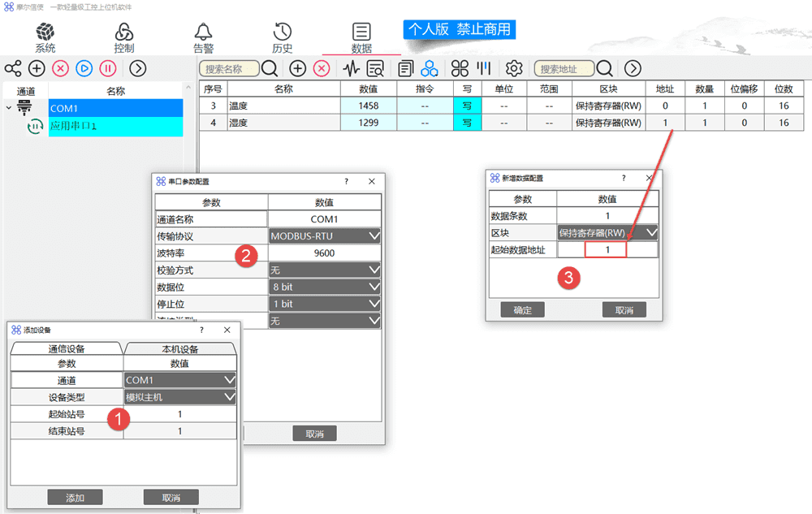
Task: Select 应用串口1 device in tree
Action: (73, 126)
